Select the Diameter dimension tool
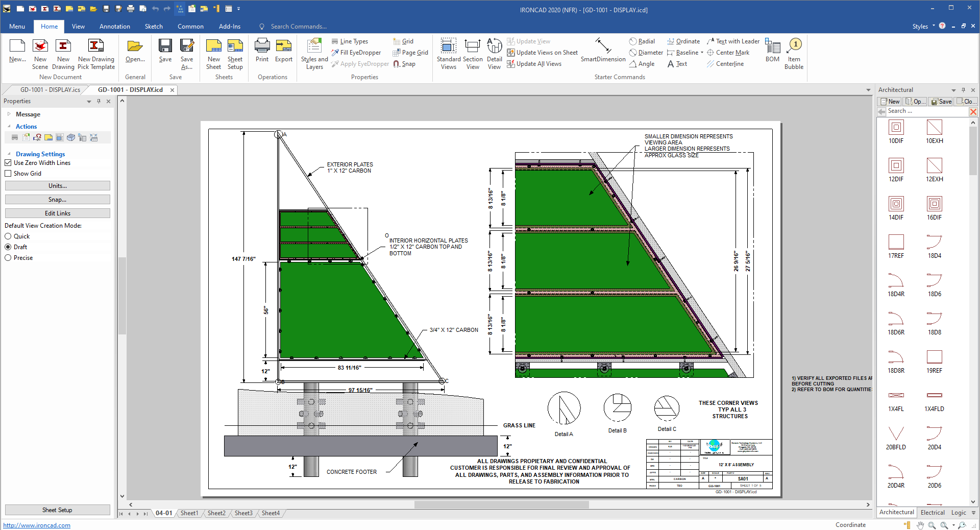The height and width of the screenshot is (530, 980). point(646,53)
